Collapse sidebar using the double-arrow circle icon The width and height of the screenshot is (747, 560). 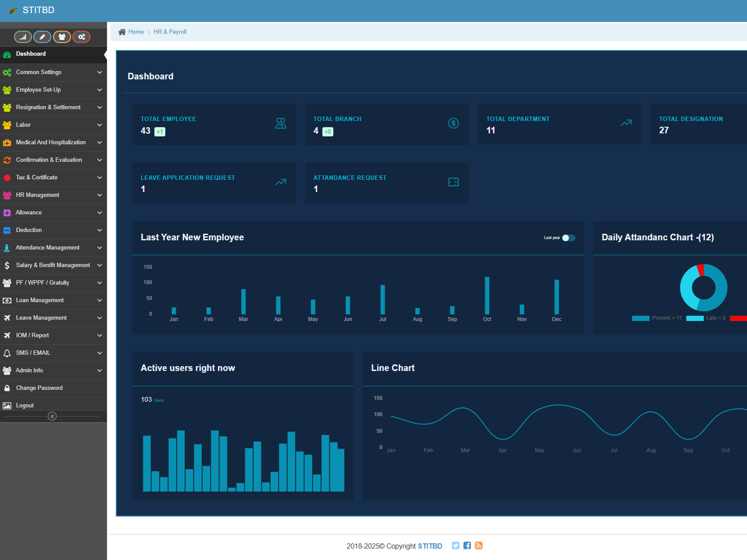(52, 416)
